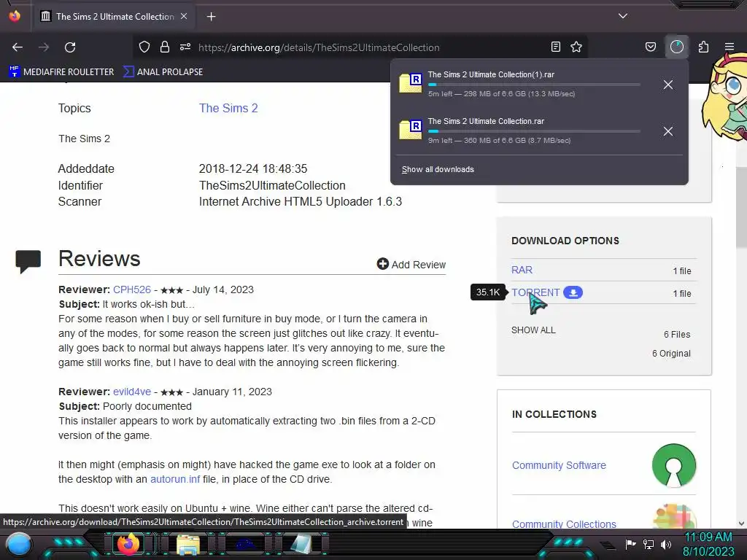This screenshot has height=560, width=747.
Task: Cancel The Sims 2 Ultimate Collection.rar download
Action: tap(668, 131)
